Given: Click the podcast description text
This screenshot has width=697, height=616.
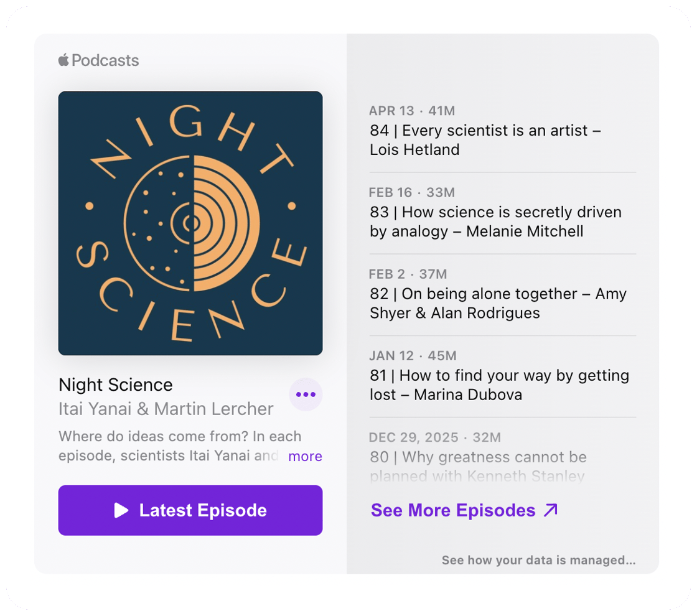Looking at the screenshot, I should pos(180,446).
